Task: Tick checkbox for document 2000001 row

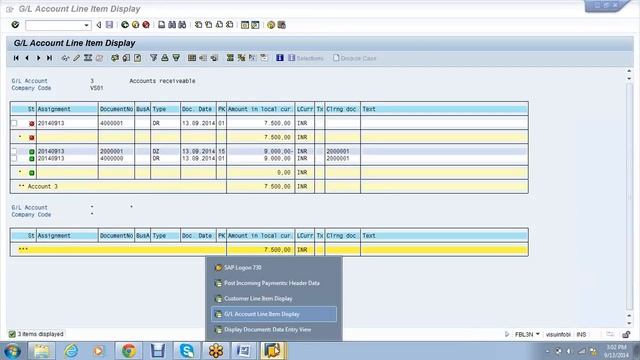Action: click(x=14, y=151)
